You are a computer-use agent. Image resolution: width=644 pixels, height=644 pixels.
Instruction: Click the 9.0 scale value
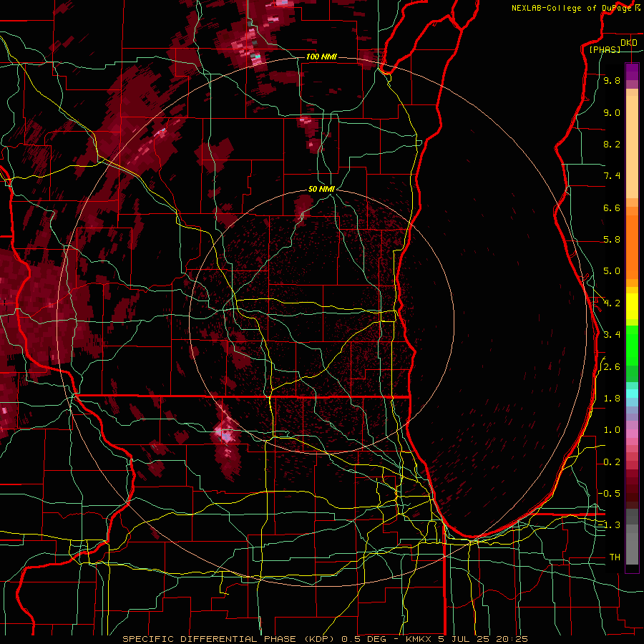point(612,113)
